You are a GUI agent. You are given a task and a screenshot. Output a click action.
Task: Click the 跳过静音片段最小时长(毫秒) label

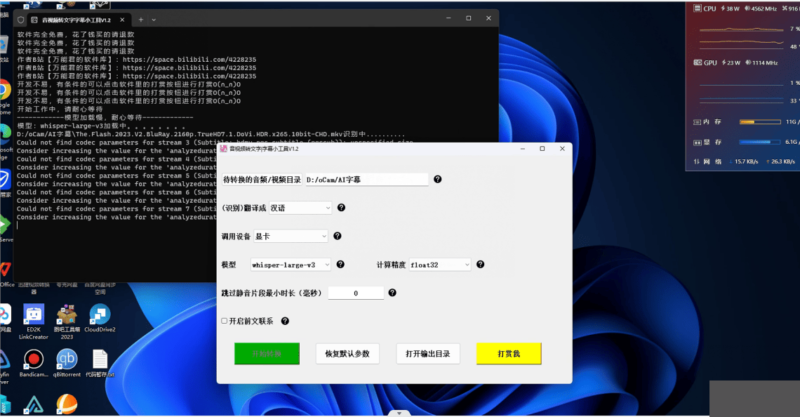tap(271, 293)
